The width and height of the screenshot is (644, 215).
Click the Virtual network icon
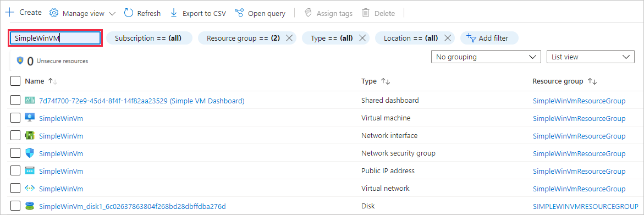[30, 188]
